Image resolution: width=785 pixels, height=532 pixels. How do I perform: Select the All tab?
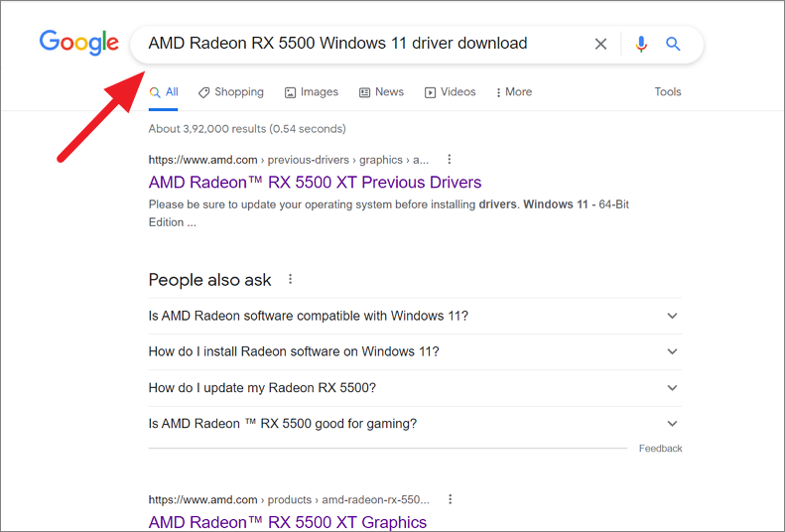[x=164, y=92]
